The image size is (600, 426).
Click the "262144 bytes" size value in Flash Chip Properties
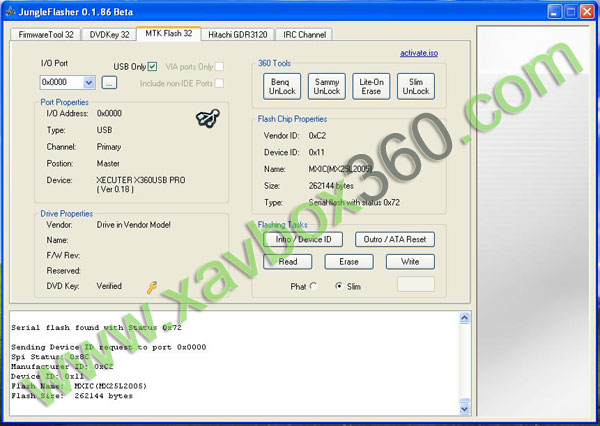click(x=331, y=186)
